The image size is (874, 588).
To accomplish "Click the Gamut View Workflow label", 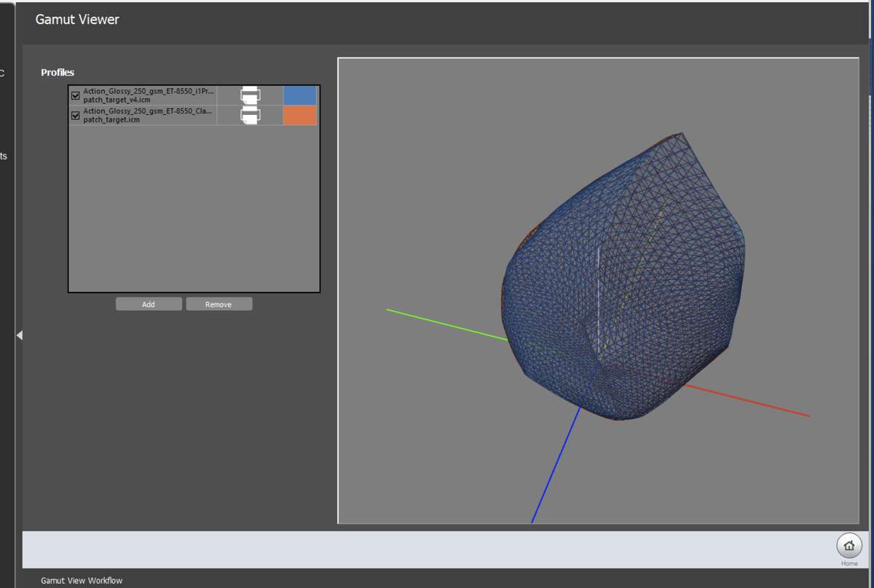I will tap(82, 580).
